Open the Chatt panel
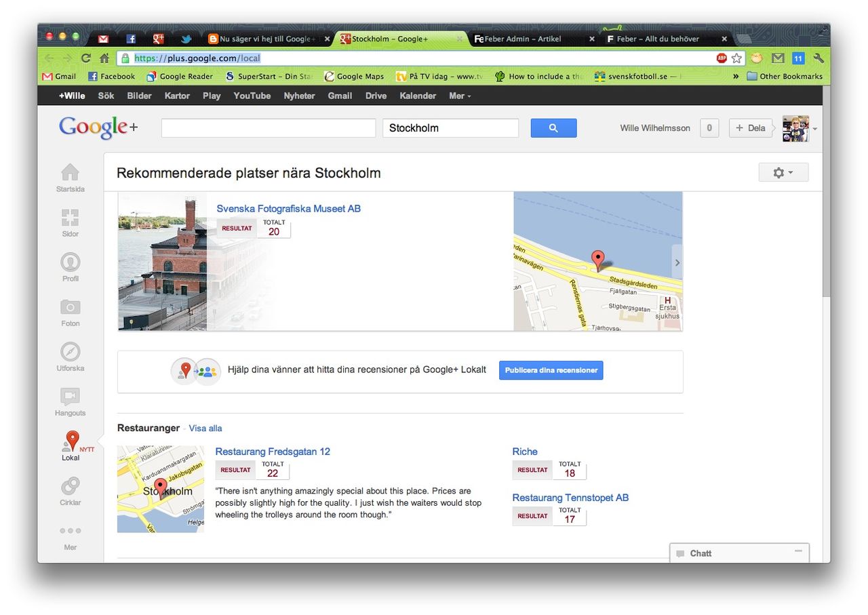The image size is (868, 615). pos(739,553)
